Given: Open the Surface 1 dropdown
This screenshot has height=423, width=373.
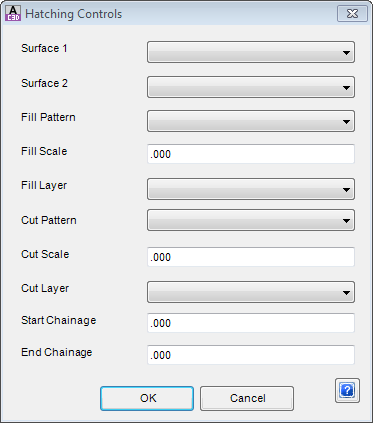Looking at the screenshot, I should pyautogui.click(x=251, y=52).
